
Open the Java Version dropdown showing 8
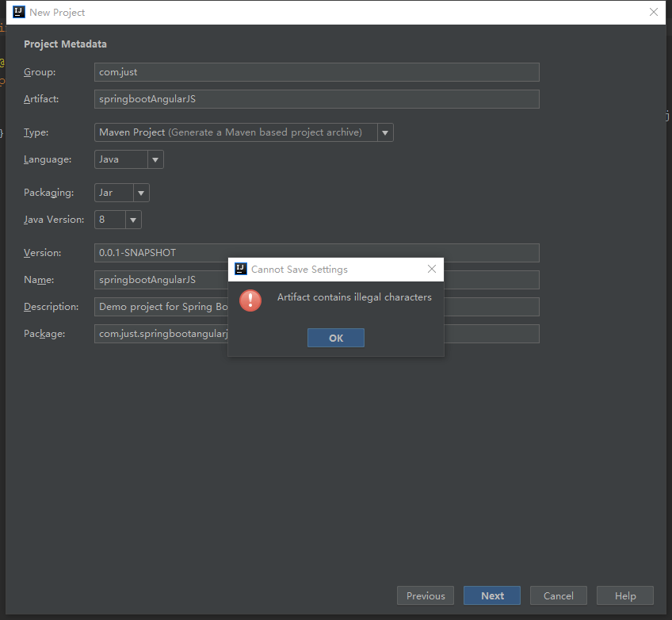point(132,219)
